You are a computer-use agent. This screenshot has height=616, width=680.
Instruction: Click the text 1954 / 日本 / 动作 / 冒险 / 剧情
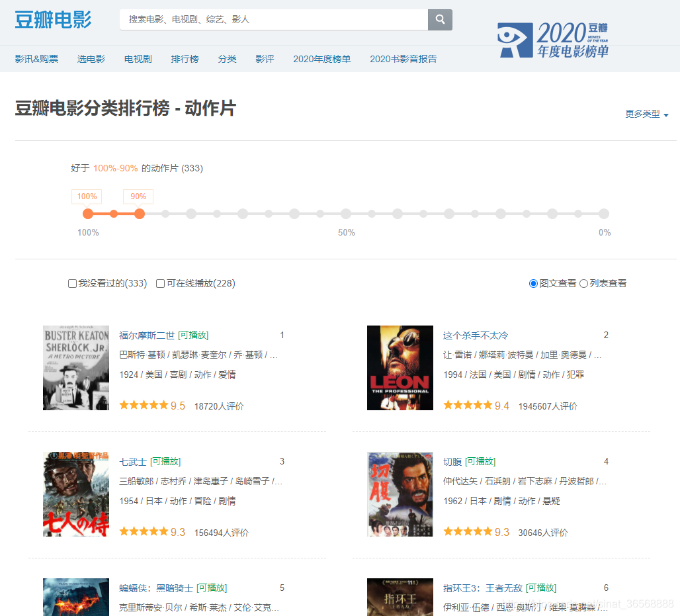(177, 501)
